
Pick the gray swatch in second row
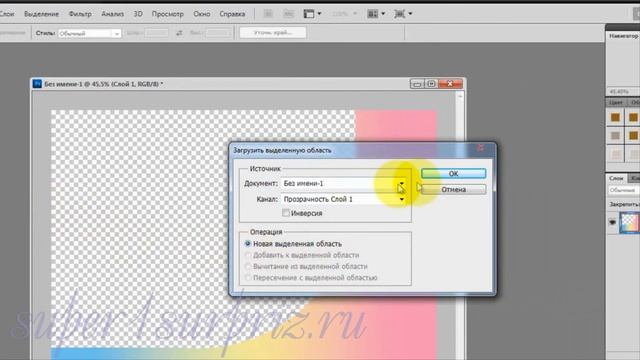615,136
